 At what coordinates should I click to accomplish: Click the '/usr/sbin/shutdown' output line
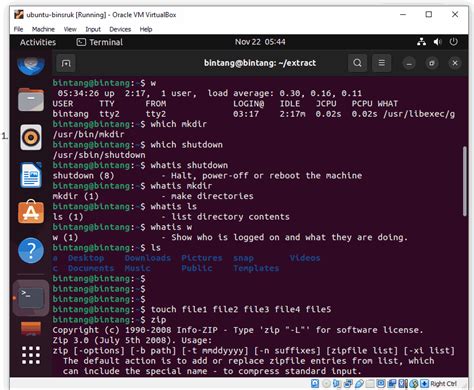coord(99,155)
